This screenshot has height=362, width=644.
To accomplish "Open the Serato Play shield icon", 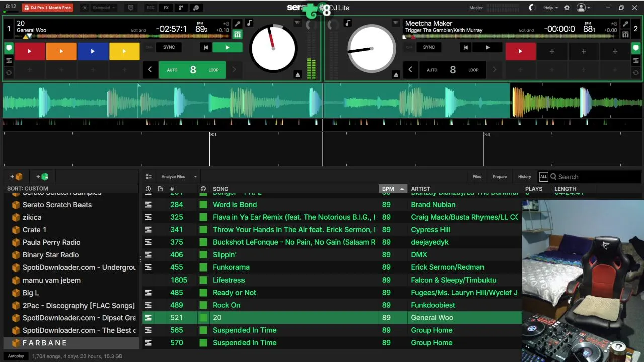I will pos(131,8).
